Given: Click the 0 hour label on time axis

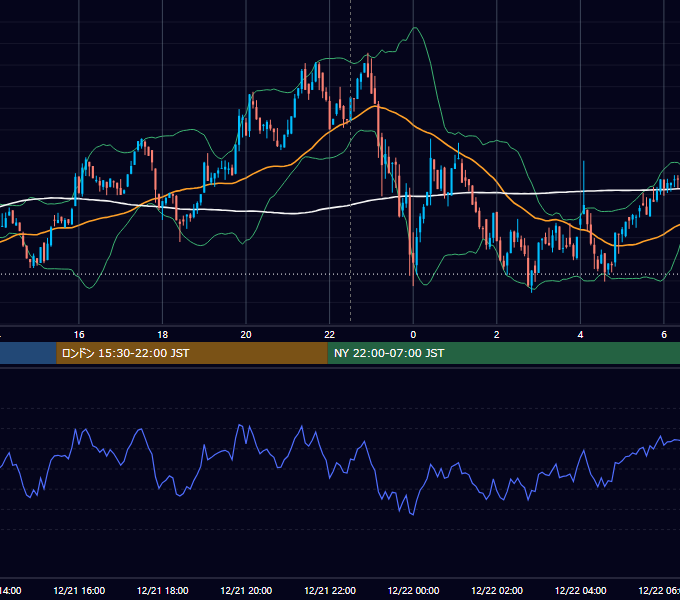Looking at the screenshot, I should [x=413, y=335].
